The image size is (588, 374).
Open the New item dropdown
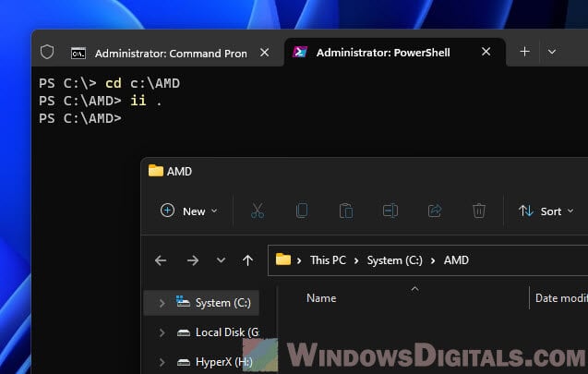189,211
